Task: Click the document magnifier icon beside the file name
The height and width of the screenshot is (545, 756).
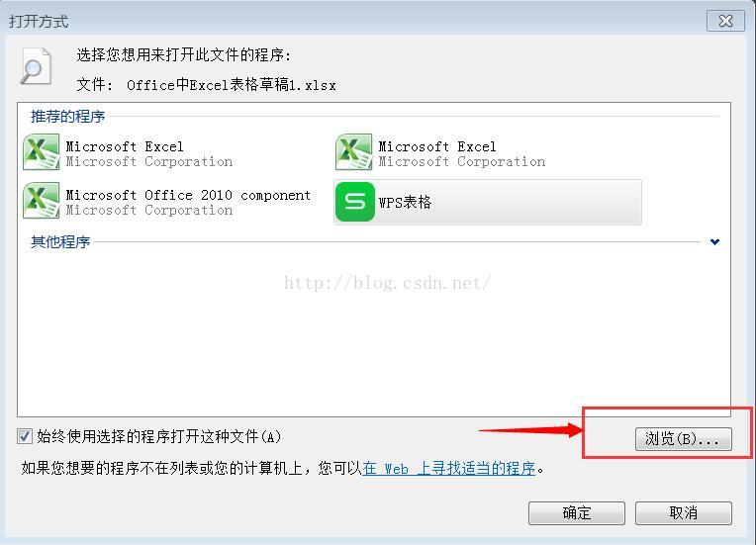Action: [x=37, y=66]
